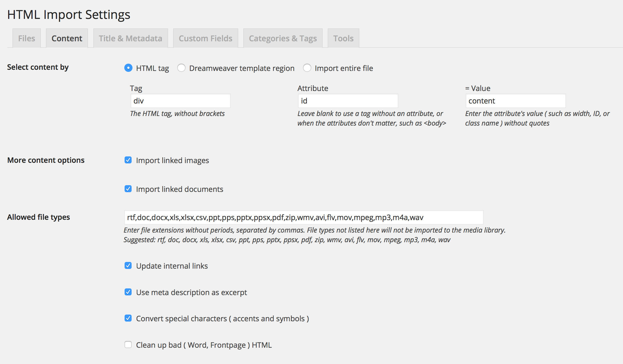Switch to the Content tab
The width and height of the screenshot is (623, 364).
[67, 38]
